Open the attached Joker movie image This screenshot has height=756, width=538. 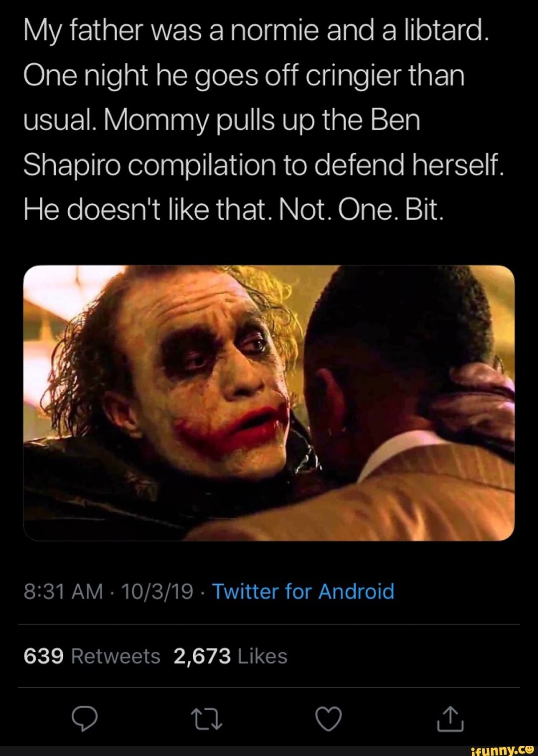tap(269, 403)
